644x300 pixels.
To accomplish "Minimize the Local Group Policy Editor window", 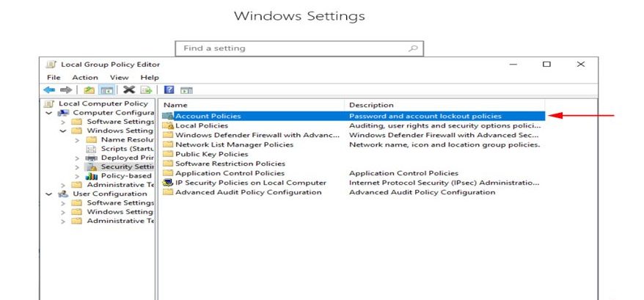I will [x=513, y=64].
